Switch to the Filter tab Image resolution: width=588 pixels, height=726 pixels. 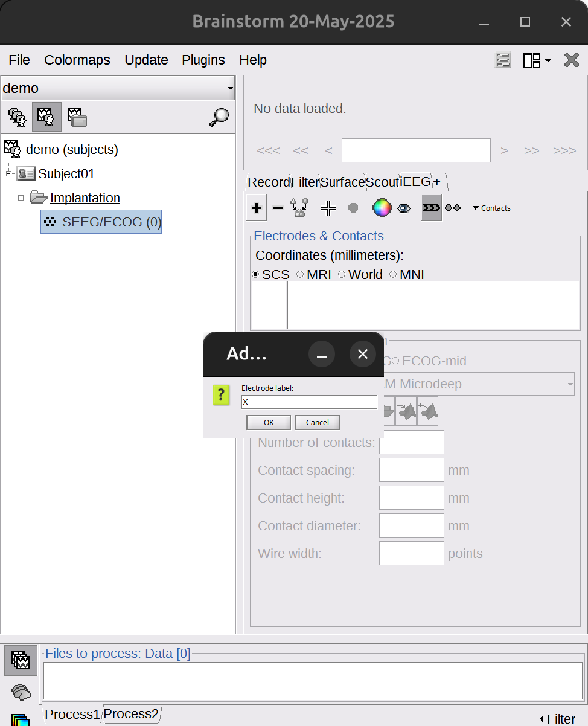[x=305, y=182]
